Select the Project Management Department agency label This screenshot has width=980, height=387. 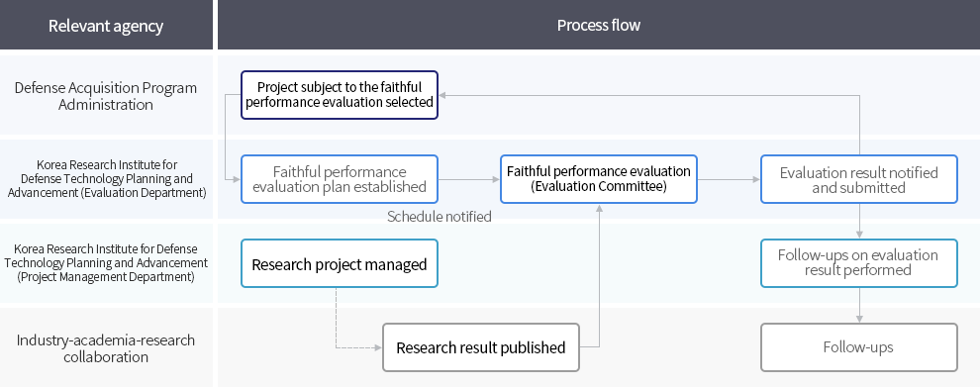click(106, 262)
